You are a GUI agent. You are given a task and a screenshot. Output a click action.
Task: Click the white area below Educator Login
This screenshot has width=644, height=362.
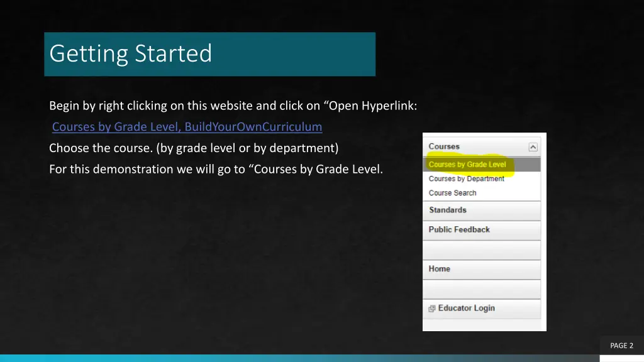(x=481, y=325)
